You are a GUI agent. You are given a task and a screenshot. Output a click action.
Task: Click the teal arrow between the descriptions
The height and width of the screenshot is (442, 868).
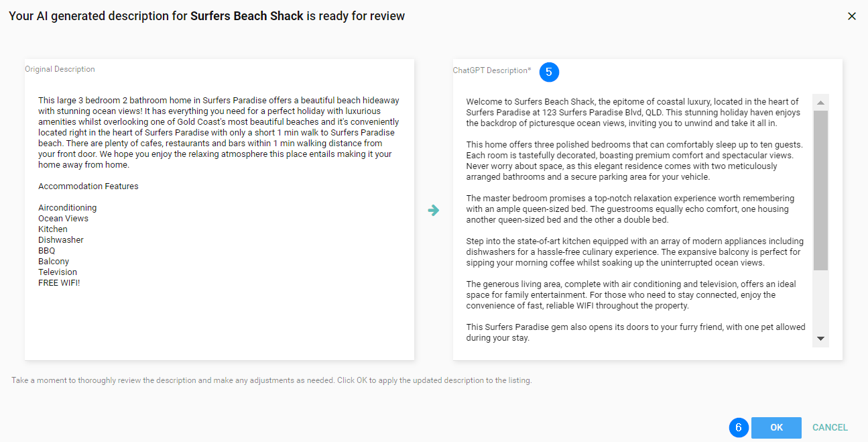pos(434,210)
